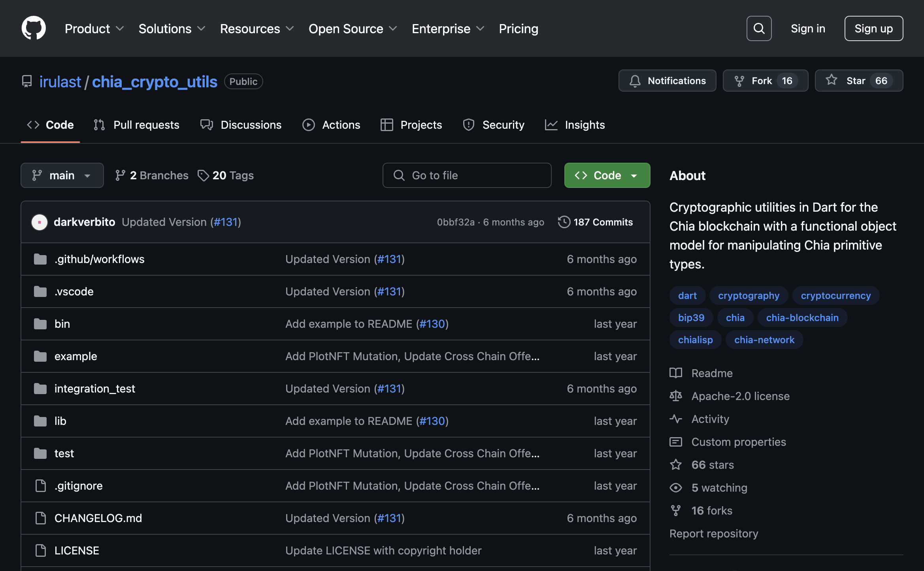Click the book icon beside Readme
Viewport: 924px width, 571px height.
(x=676, y=373)
